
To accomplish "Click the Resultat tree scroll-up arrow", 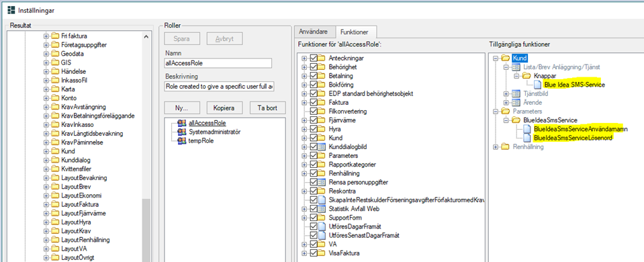I will pos(146,36).
